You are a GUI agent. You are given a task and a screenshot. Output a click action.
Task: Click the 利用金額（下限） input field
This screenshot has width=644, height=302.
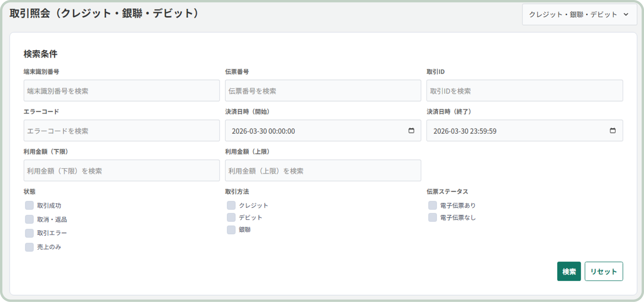coord(121,170)
